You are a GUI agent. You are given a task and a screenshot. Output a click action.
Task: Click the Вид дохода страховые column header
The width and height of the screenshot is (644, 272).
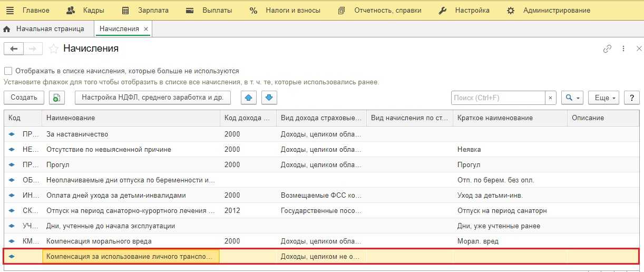[321, 118]
